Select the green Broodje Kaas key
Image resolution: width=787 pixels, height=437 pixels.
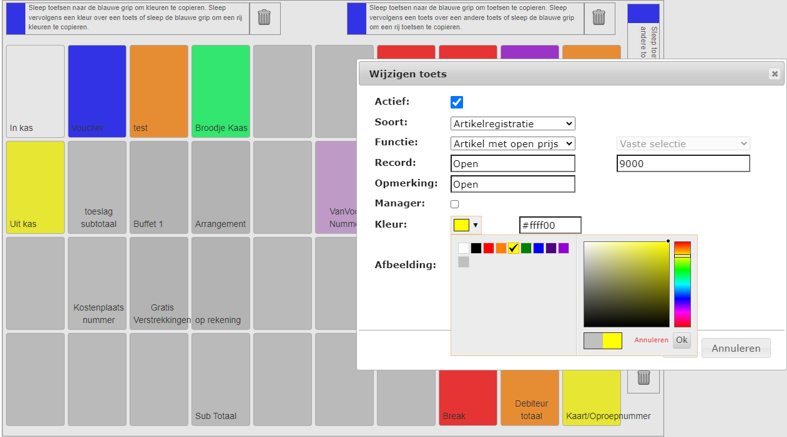pos(221,91)
